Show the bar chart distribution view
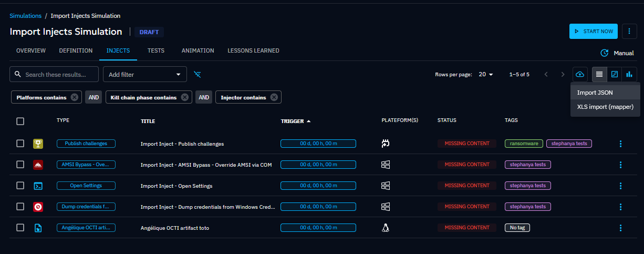Screen dimensions: 644x254 click(629, 74)
